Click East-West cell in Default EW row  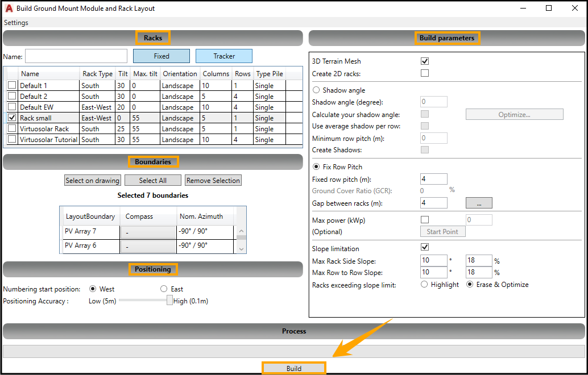[x=96, y=107]
